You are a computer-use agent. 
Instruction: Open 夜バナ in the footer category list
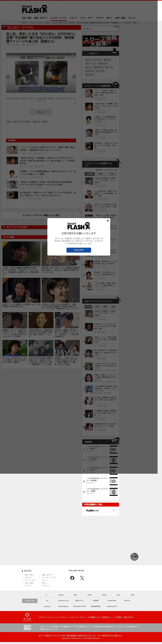click(44, 583)
